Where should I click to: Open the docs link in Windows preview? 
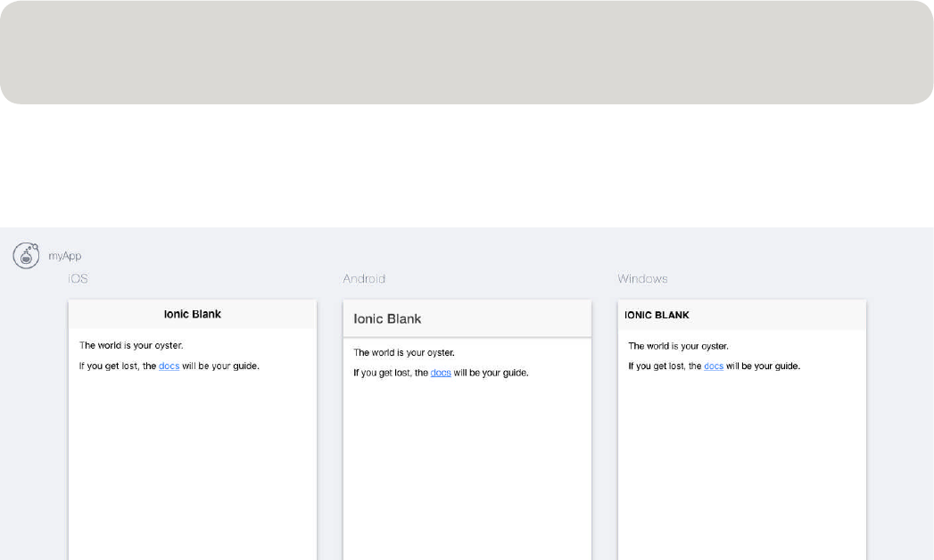[x=714, y=366]
